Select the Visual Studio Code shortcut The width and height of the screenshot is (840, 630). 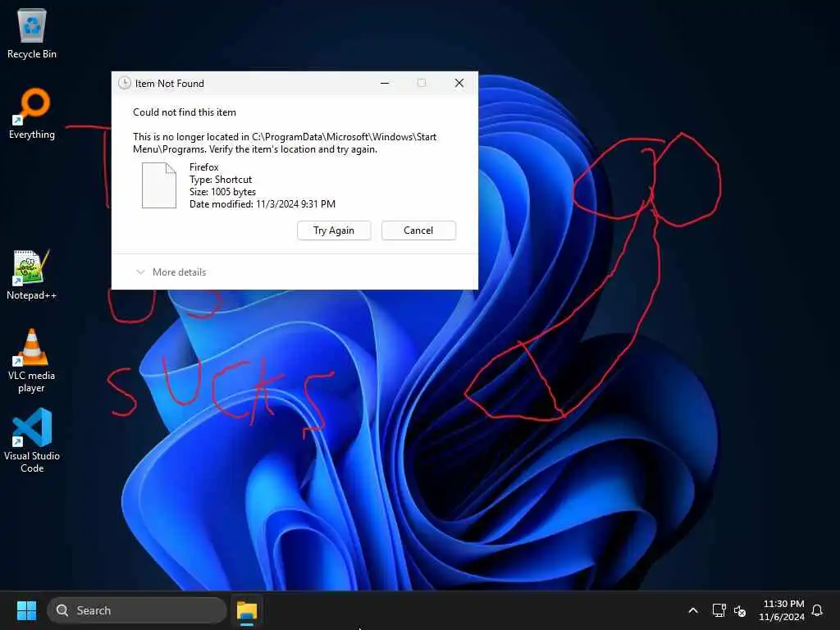(32, 441)
